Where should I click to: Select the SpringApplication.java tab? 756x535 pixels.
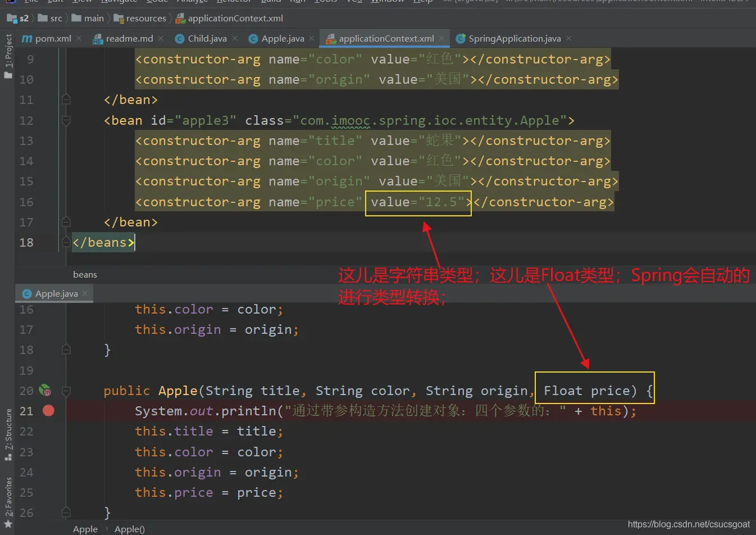[x=514, y=38]
